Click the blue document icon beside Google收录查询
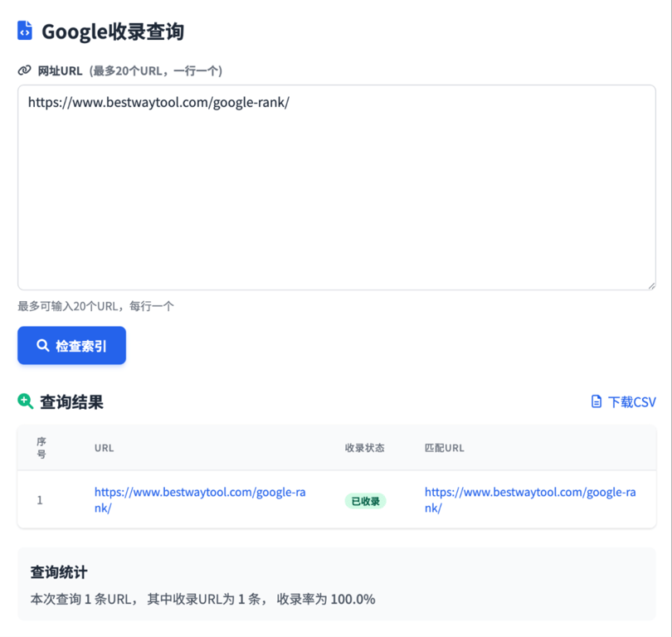This screenshot has height=637, width=672. point(24,31)
